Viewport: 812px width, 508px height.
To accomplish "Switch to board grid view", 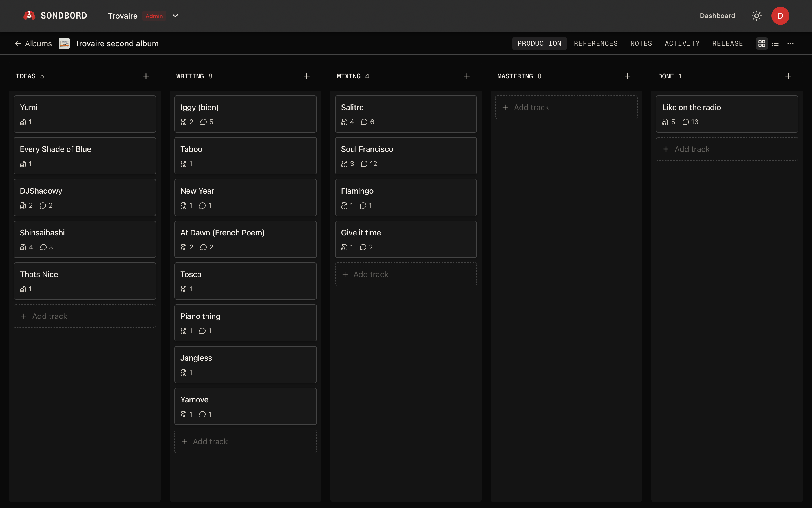I will click(x=762, y=43).
